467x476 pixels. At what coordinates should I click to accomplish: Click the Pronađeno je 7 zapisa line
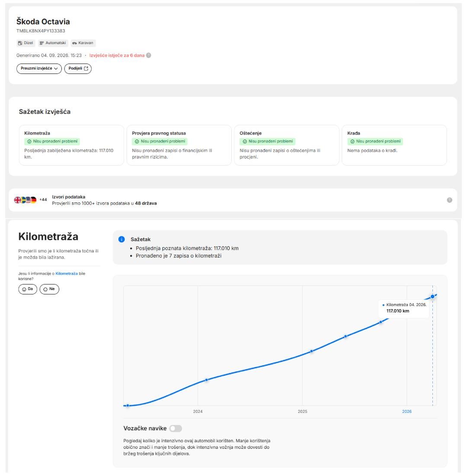click(x=179, y=256)
